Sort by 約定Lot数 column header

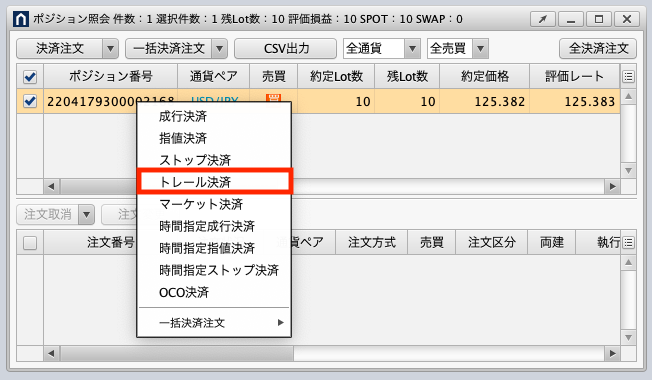tap(336, 76)
